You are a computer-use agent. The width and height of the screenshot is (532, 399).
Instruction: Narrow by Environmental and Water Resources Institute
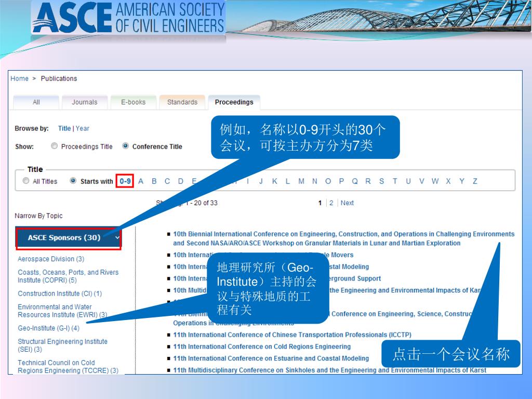(62, 311)
